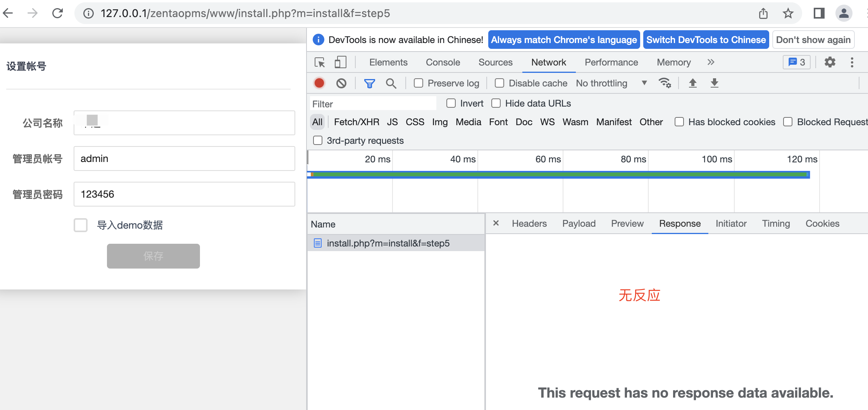Stop recording network log
Image resolution: width=868 pixels, height=410 pixels.
pyautogui.click(x=319, y=83)
